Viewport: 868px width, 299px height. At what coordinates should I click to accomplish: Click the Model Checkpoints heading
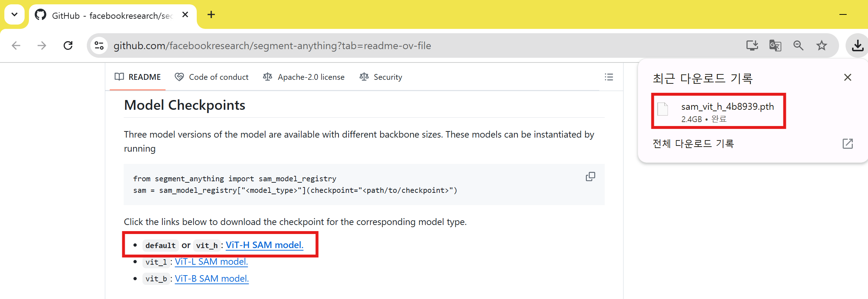point(184,105)
